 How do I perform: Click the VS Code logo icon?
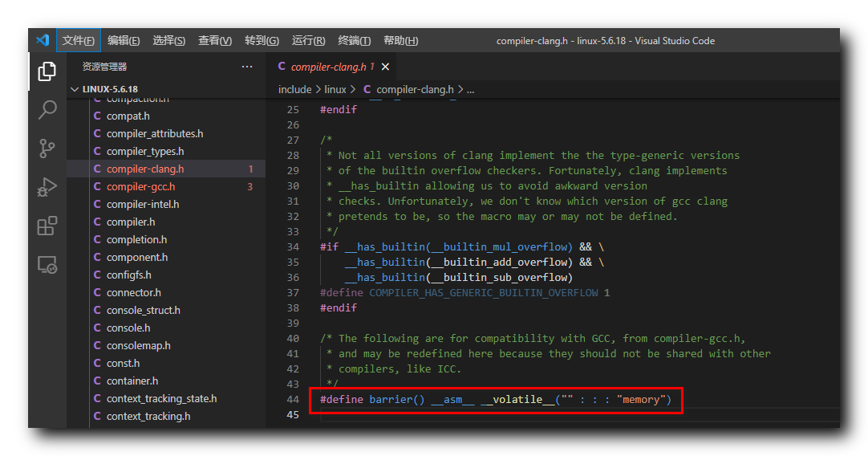pyautogui.click(x=43, y=40)
